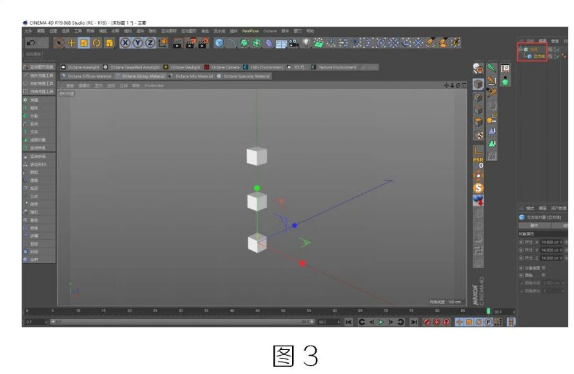Viewport: 574px width, 374px height.
Task: Open the Attributes panel 用户数据 menu
Action: click(x=558, y=208)
